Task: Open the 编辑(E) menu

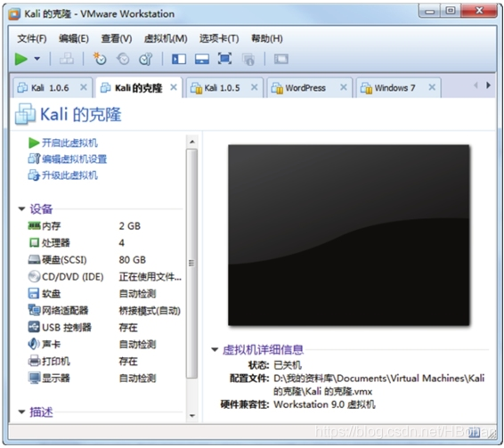Action: point(74,38)
